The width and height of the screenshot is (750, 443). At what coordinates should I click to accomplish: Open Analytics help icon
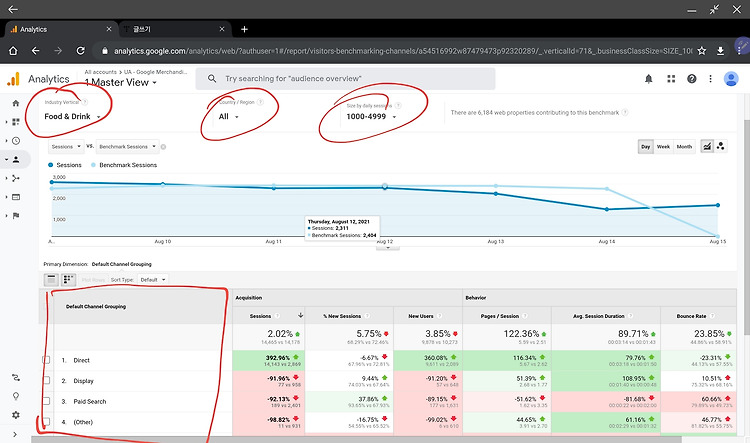[x=692, y=79]
